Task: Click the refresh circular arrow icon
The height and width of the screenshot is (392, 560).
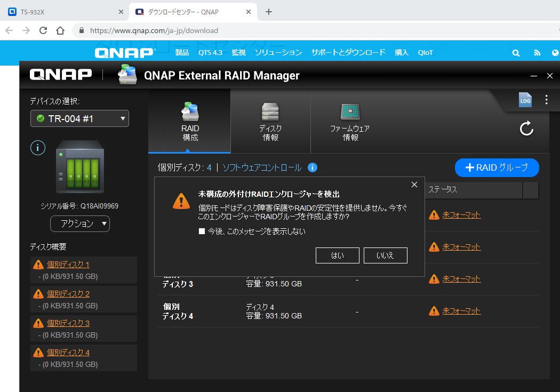Action: tap(526, 128)
